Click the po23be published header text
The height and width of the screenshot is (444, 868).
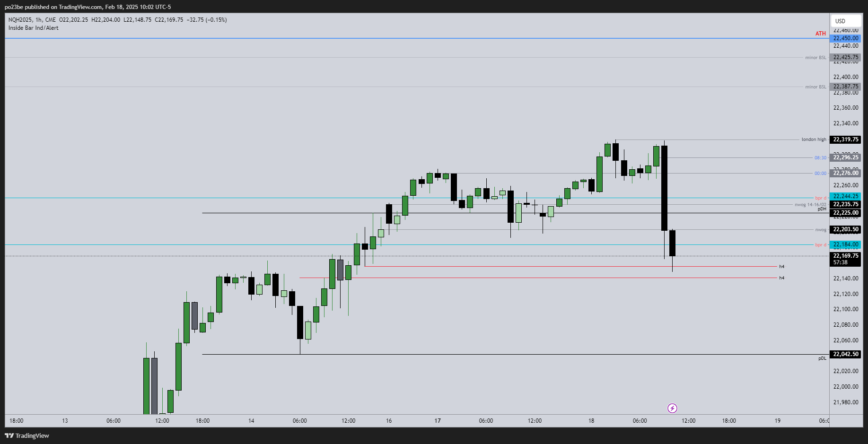click(88, 7)
